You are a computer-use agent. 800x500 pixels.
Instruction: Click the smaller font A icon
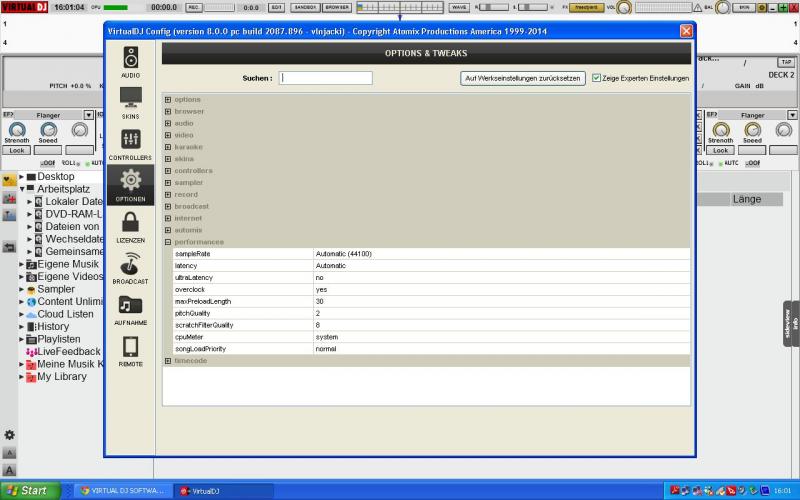coord(9,453)
